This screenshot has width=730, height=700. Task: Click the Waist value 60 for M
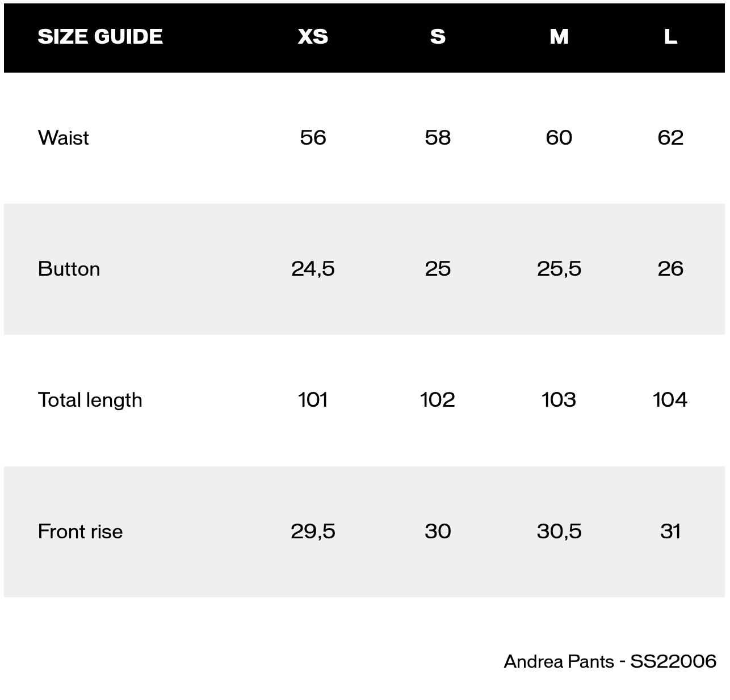(x=559, y=138)
